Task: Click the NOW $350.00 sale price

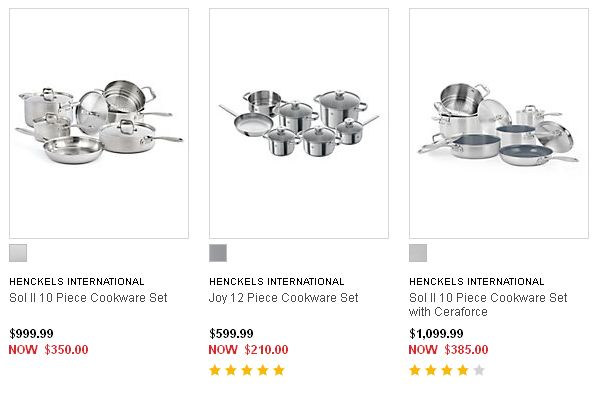Action: click(x=48, y=349)
